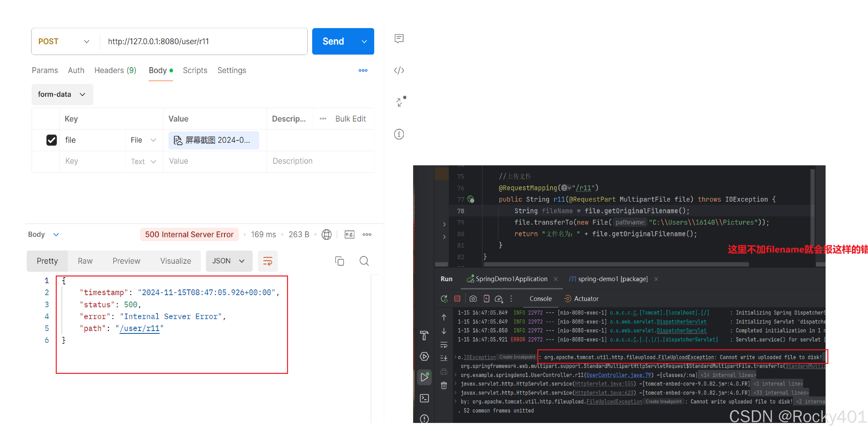Uncheck the file key row checkbox
This screenshot has height=431, width=868.
pyautogui.click(x=52, y=140)
